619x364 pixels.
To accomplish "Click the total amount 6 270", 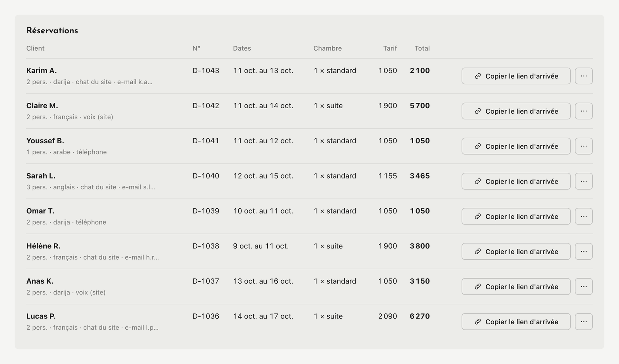I will click(x=420, y=316).
